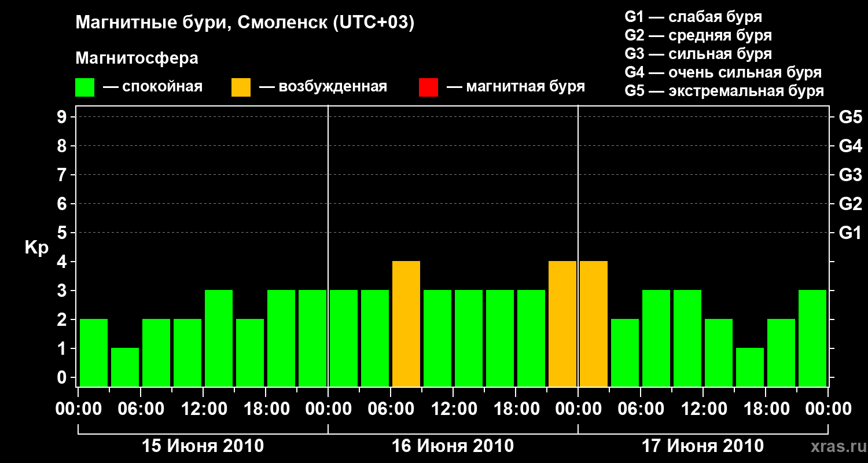Screen dimensions: 868x463
Task: Click the '15 Июня 2010' date label
Action: [203, 446]
